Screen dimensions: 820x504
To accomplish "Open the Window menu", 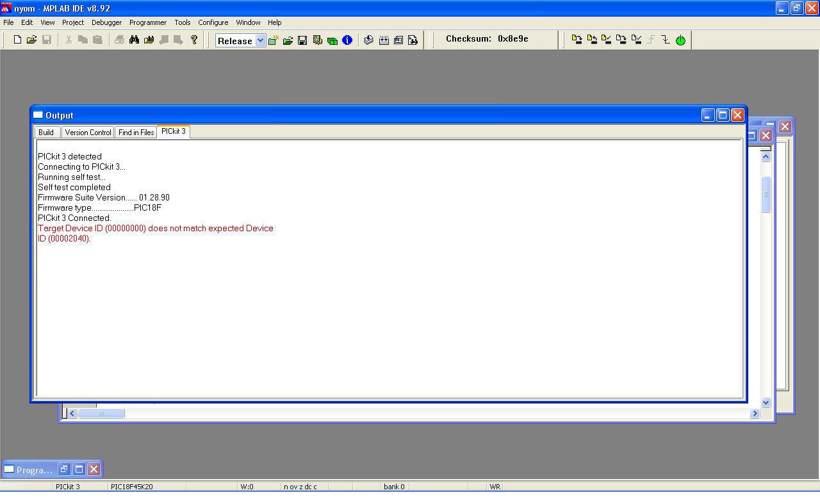I will [x=248, y=22].
